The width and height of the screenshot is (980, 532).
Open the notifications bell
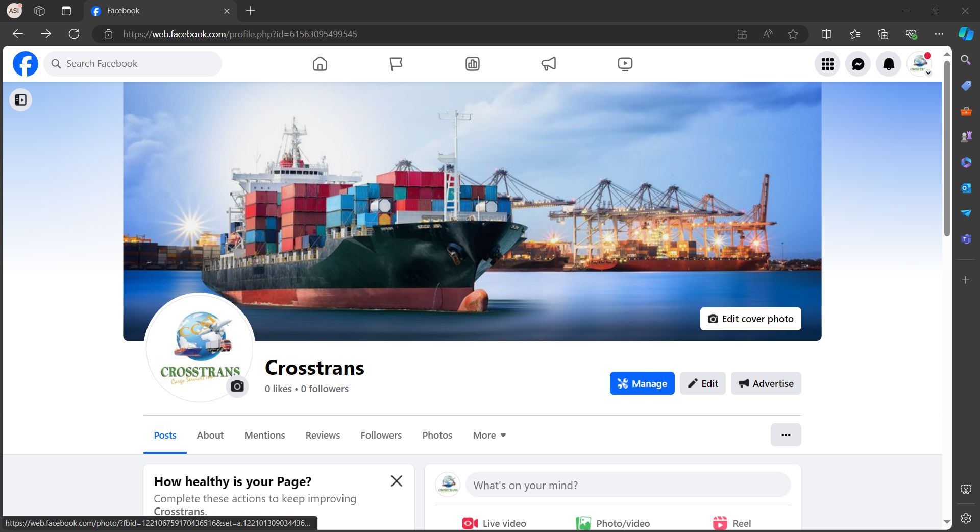click(x=889, y=64)
